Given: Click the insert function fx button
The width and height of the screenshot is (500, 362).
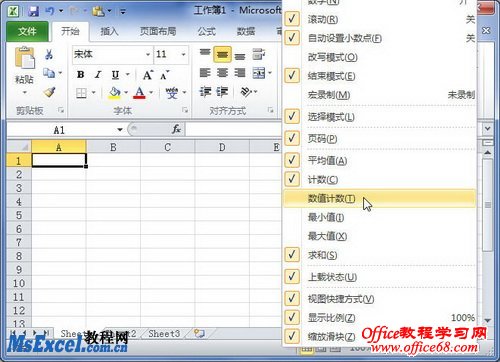Looking at the screenshot, I should pyautogui.click(x=176, y=129).
